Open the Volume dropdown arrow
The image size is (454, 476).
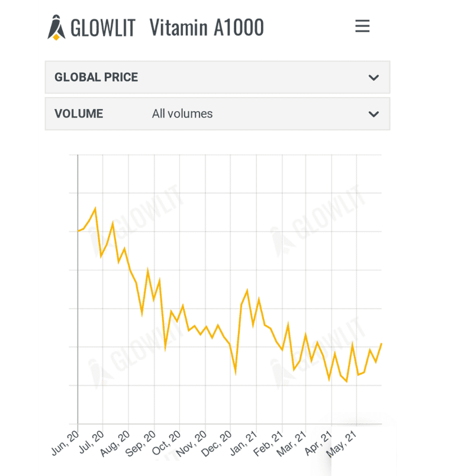pyautogui.click(x=373, y=114)
